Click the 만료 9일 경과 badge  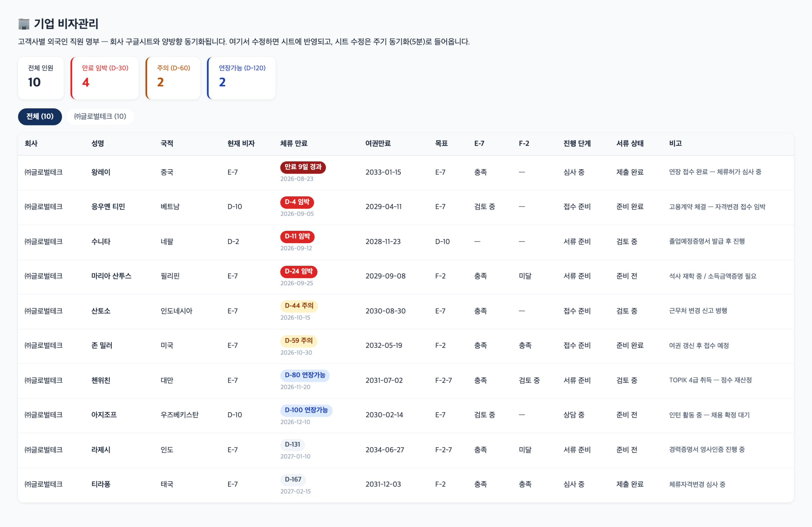[x=303, y=167]
